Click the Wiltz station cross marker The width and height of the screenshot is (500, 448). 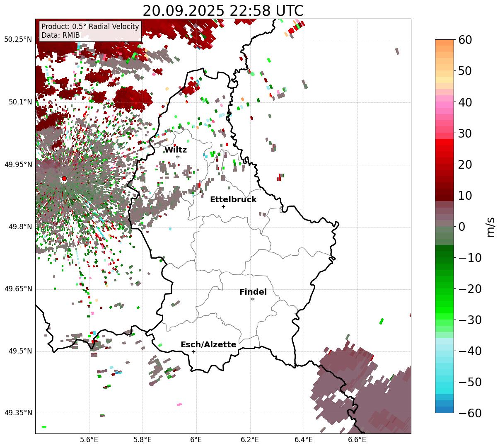[178, 157]
